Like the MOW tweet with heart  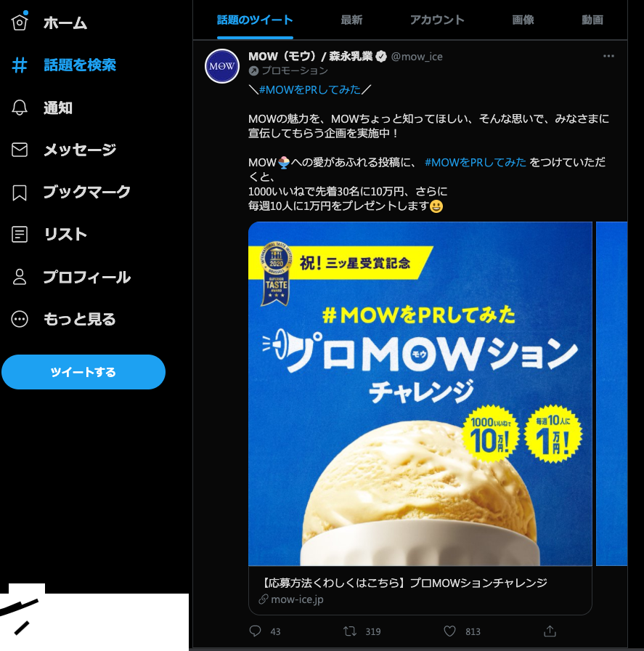click(450, 631)
